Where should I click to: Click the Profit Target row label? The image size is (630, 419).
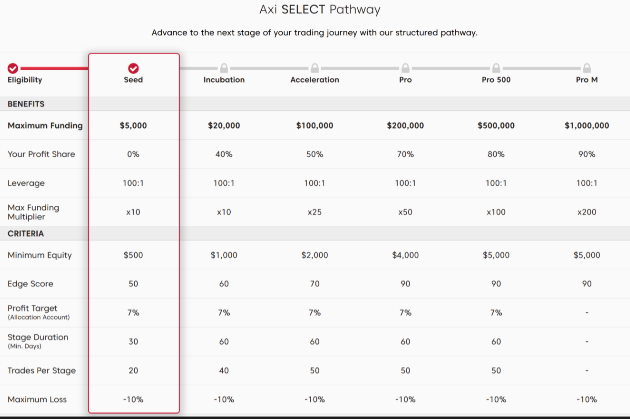[31, 311]
